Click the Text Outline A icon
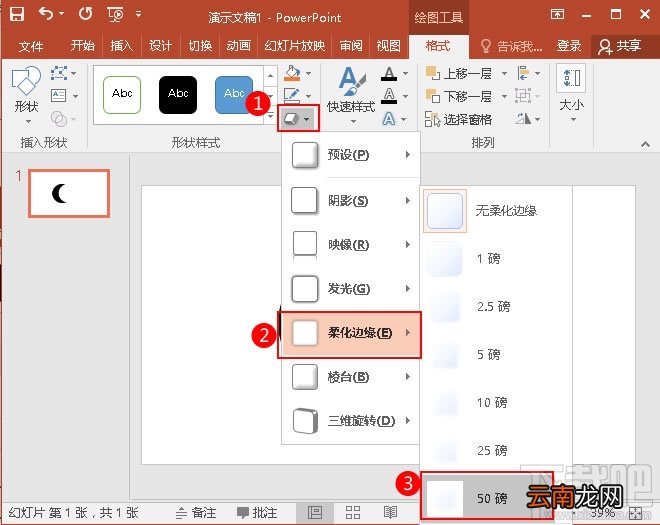Image resolution: width=660 pixels, height=525 pixels. click(x=389, y=96)
